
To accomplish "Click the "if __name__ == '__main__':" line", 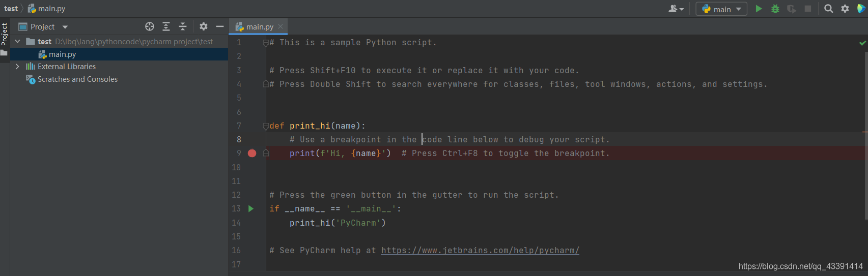I will pyautogui.click(x=335, y=208).
